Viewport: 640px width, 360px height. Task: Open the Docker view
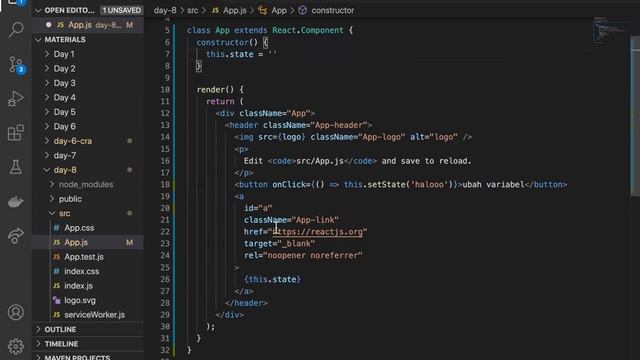pyautogui.click(x=16, y=202)
